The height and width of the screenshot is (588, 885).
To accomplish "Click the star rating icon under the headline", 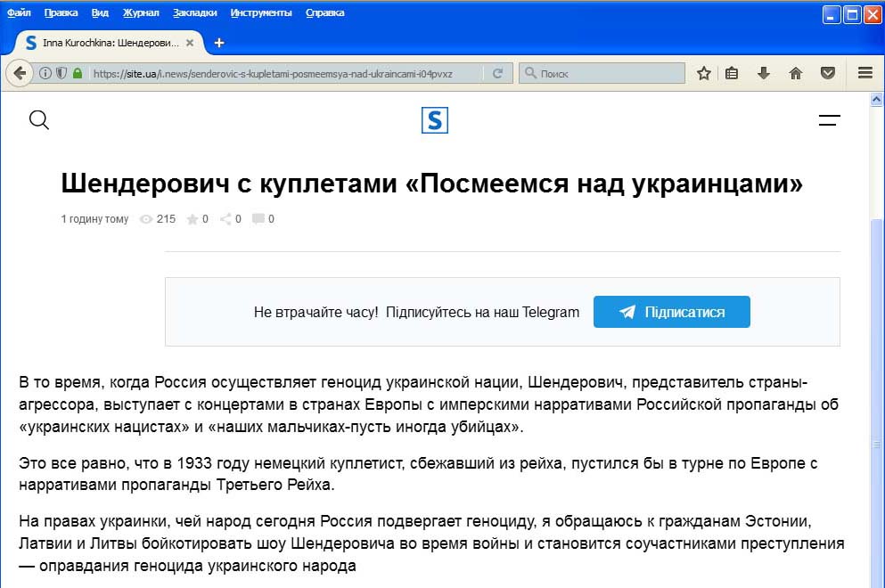I will tap(193, 219).
